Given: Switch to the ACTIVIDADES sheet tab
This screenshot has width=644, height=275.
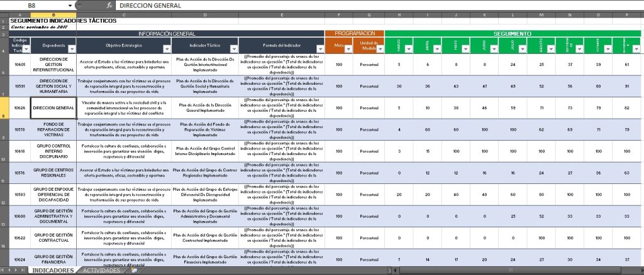Looking at the screenshot, I should point(101,271).
